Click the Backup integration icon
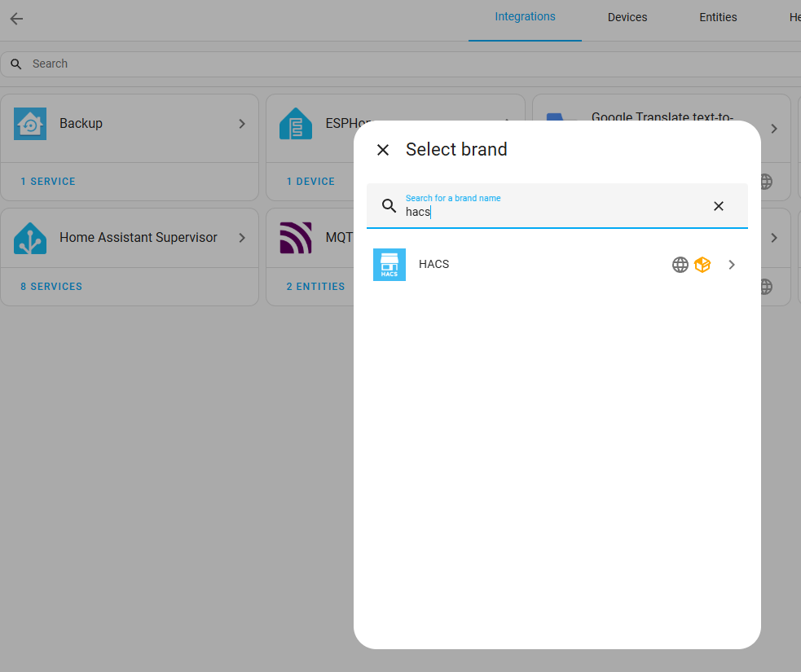 click(x=30, y=124)
